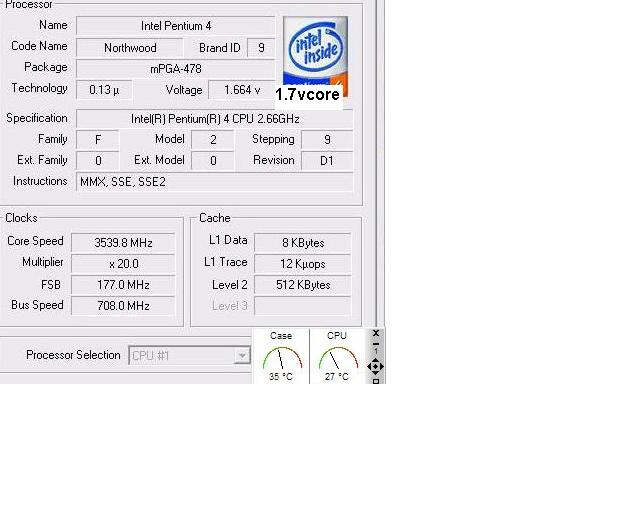The width and height of the screenshot is (636, 507).
Task: Click the L1 Trace value 12 Kµops
Action: pyautogui.click(x=303, y=264)
